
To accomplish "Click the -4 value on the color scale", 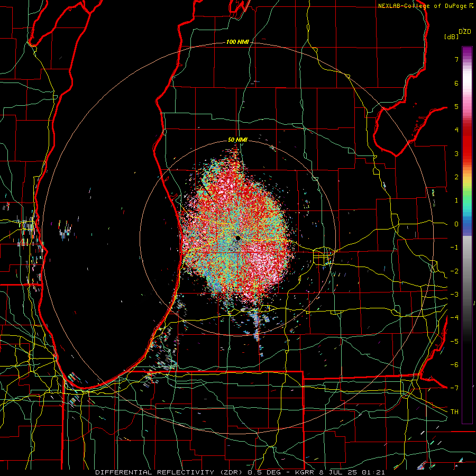I will [x=454, y=317].
